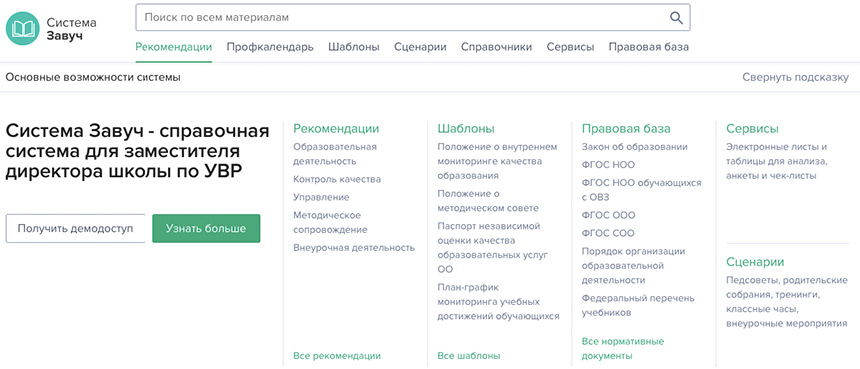Open 'План-график мониторинга учебных достижений' template
Viewport: 860px width, 369px height.
(499, 302)
